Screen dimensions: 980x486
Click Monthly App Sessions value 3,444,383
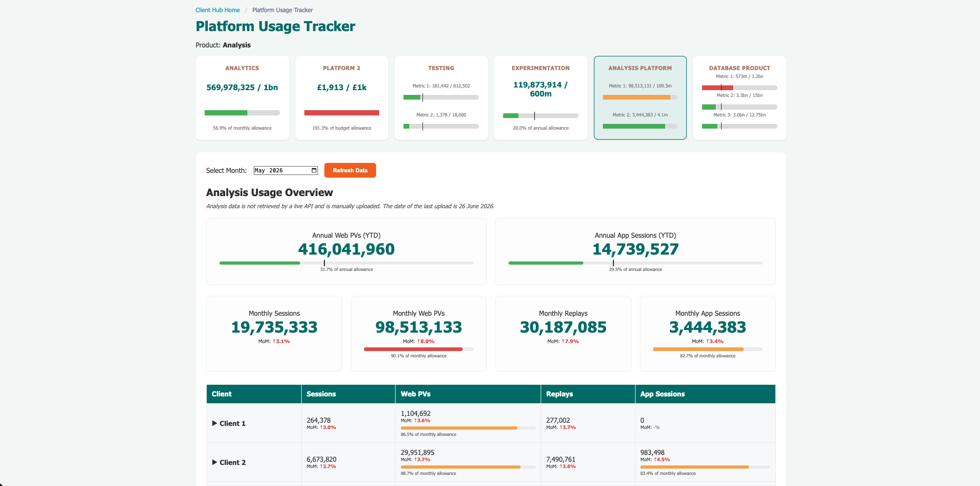tap(708, 327)
